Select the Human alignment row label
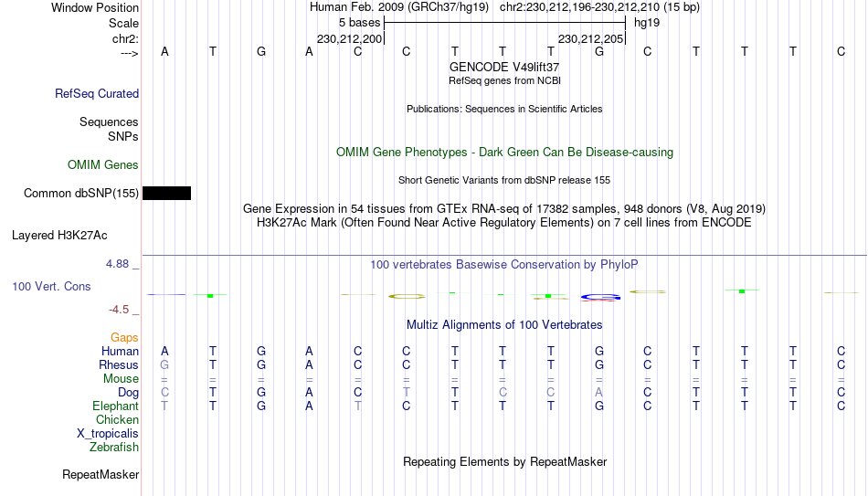 pyautogui.click(x=120, y=351)
